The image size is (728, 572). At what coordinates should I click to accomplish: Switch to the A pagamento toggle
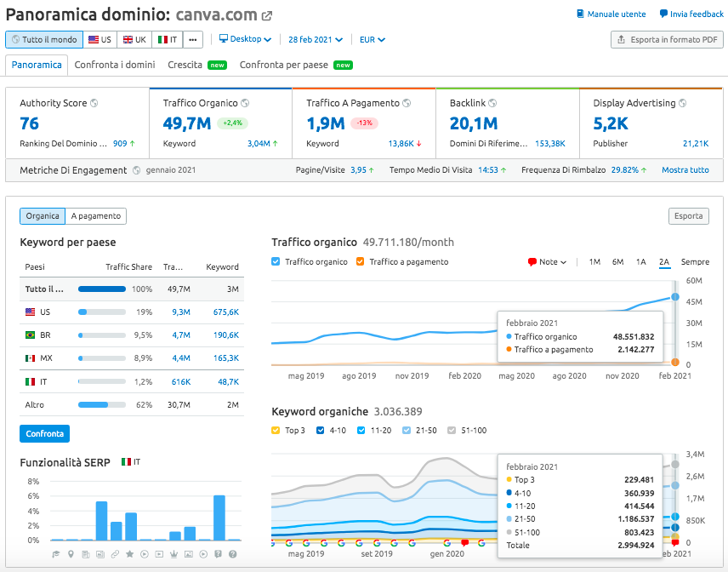[x=95, y=216]
